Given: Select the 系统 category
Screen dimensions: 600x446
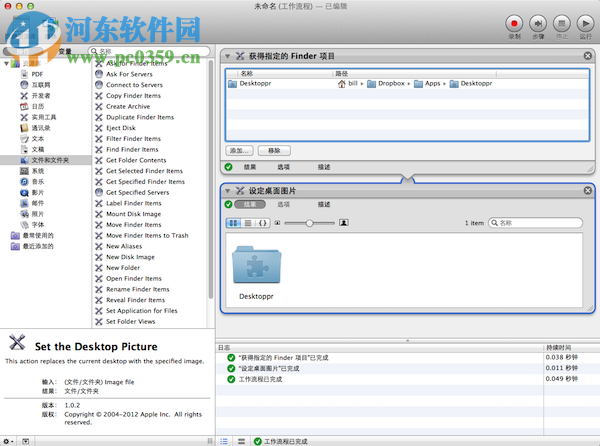Looking at the screenshot, I should click(32, 171).
